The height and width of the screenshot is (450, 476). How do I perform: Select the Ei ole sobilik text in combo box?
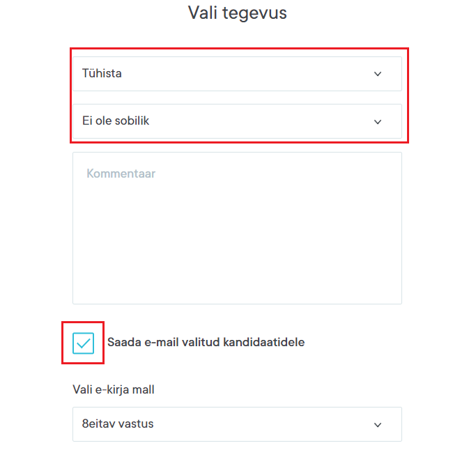pos(116,121)
